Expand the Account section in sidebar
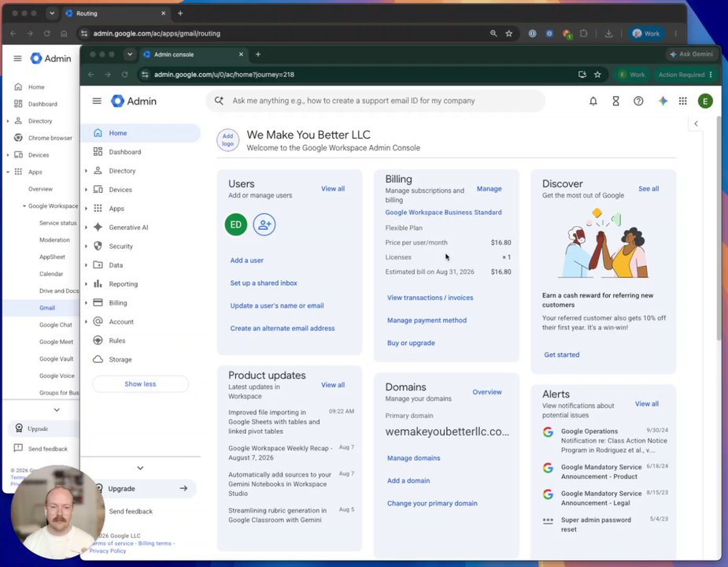The width and height of the screenshot is (728, 567). pos(86,321)
